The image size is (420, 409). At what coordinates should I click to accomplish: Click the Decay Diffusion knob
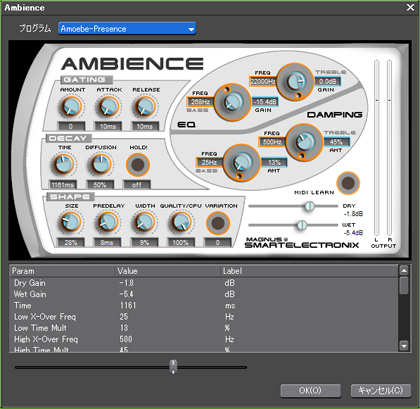point(100,165)
